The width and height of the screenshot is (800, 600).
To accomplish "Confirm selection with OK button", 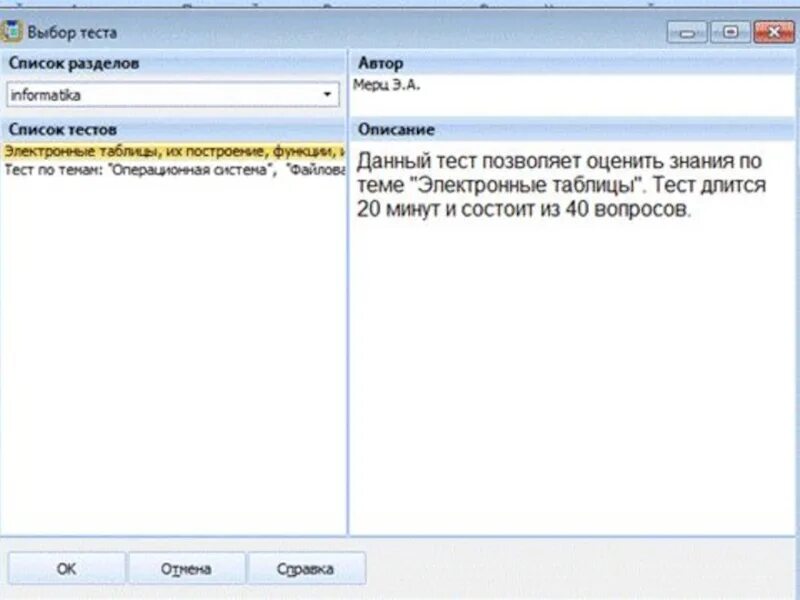I will [x=66, y=568].
